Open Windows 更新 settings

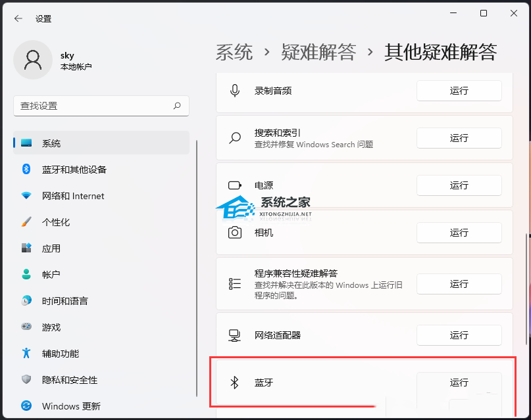(x=101, y=406)
